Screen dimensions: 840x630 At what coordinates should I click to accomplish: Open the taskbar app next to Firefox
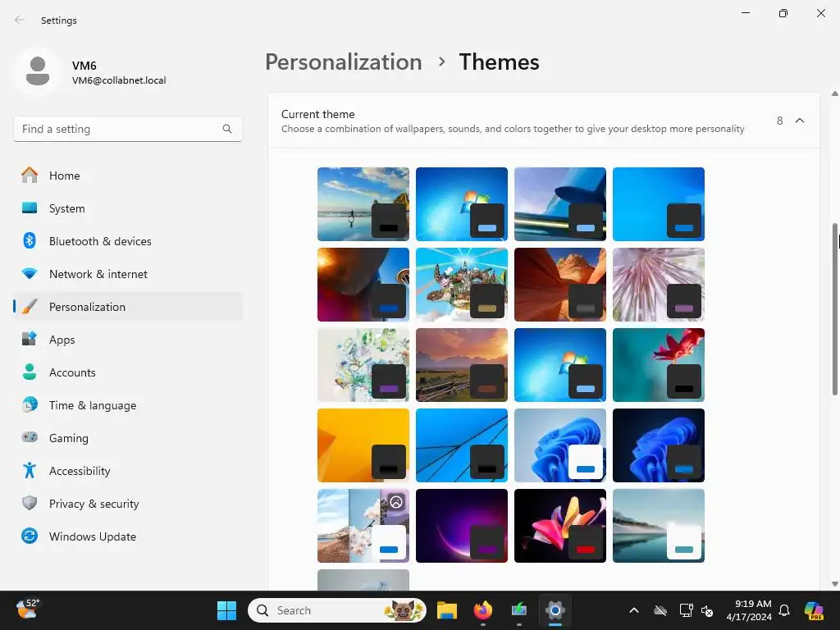[x=519, y=610]
